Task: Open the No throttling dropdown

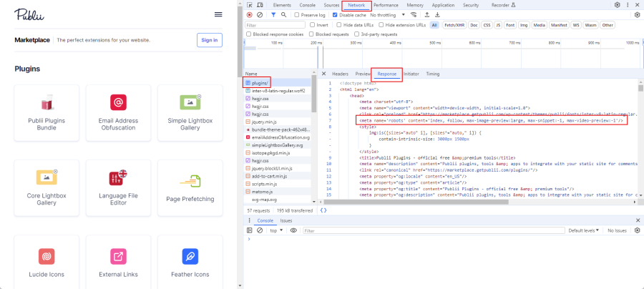Action: [x=388, y=15]
